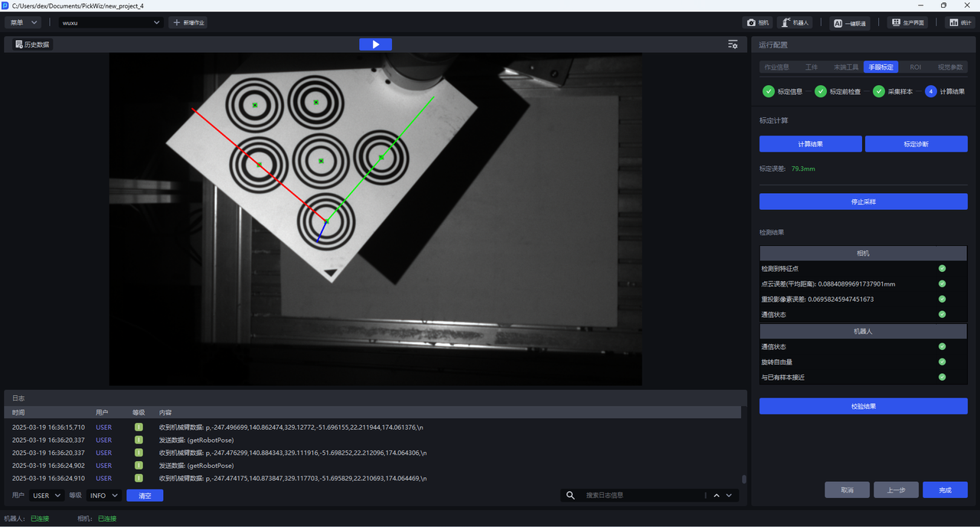980x527 pixels.
Task: Open the camera (相机) panel
Action: (x=757, y=23)
